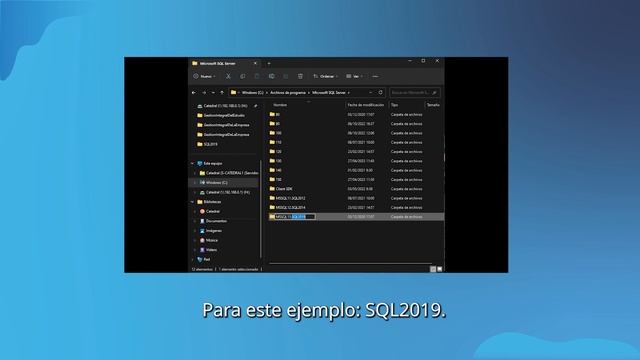Click the horizontal scrollbar below file list
640x360 pixels.
(350, 264)
